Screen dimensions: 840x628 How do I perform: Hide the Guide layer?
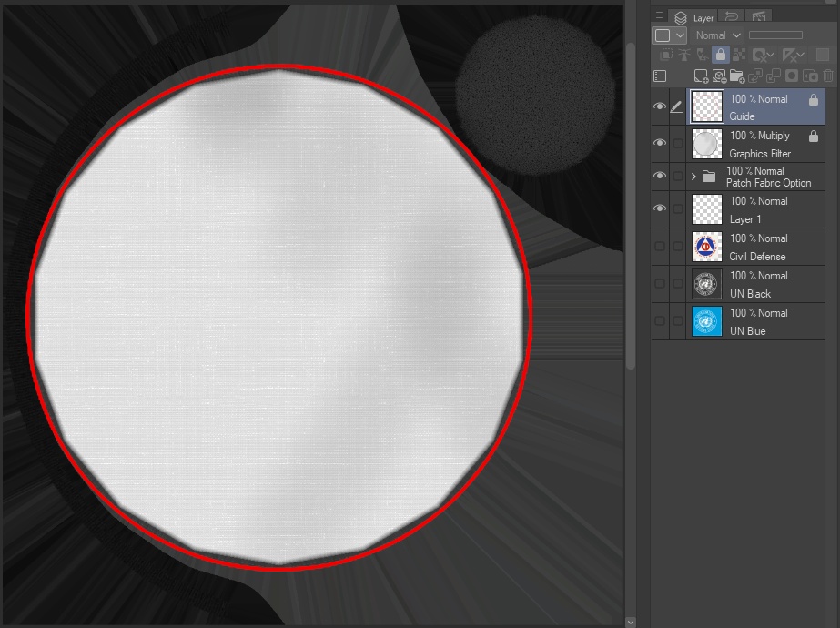coord(662,106)
